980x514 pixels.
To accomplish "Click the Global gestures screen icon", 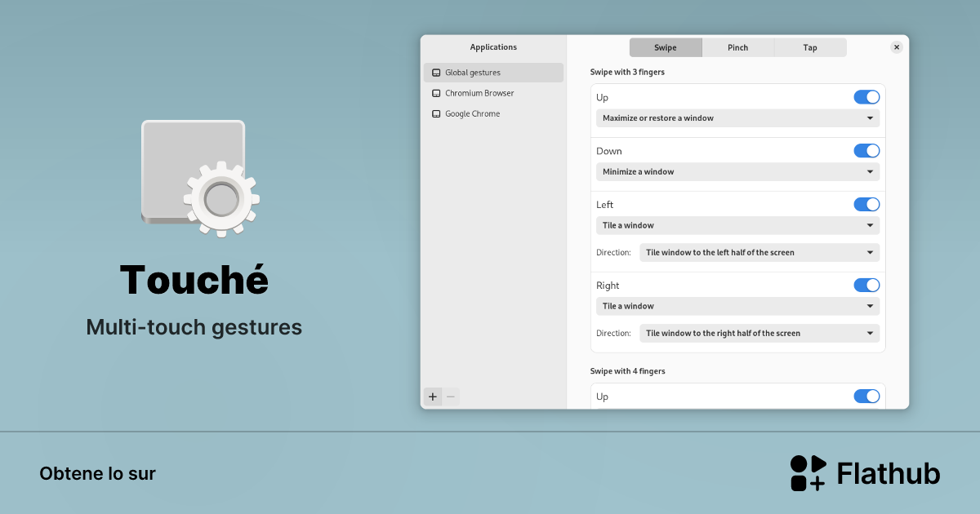I will [435, 73].
